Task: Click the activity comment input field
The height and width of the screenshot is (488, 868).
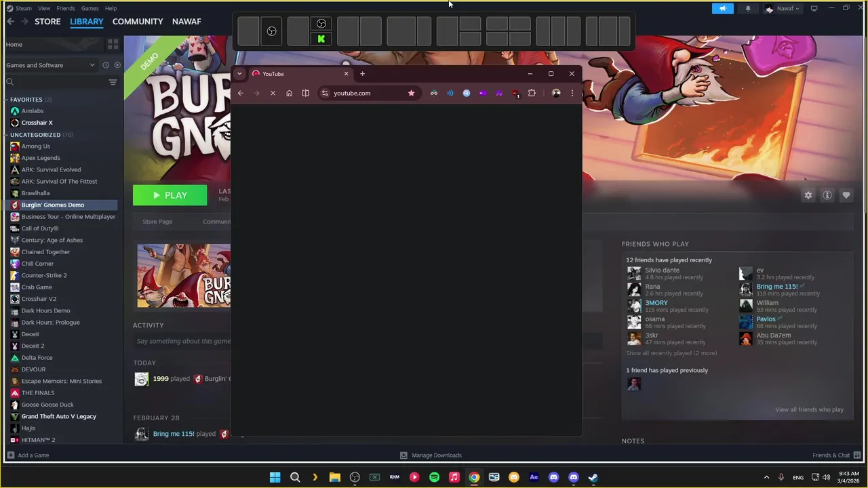Action: point(183,342)
